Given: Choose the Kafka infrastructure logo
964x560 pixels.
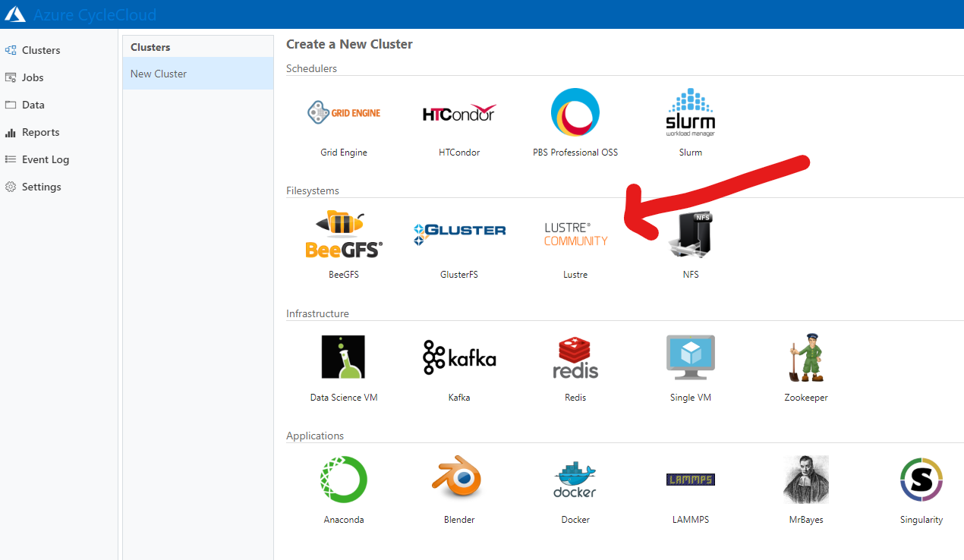Looking at the screenshot, I should [459, 357].
